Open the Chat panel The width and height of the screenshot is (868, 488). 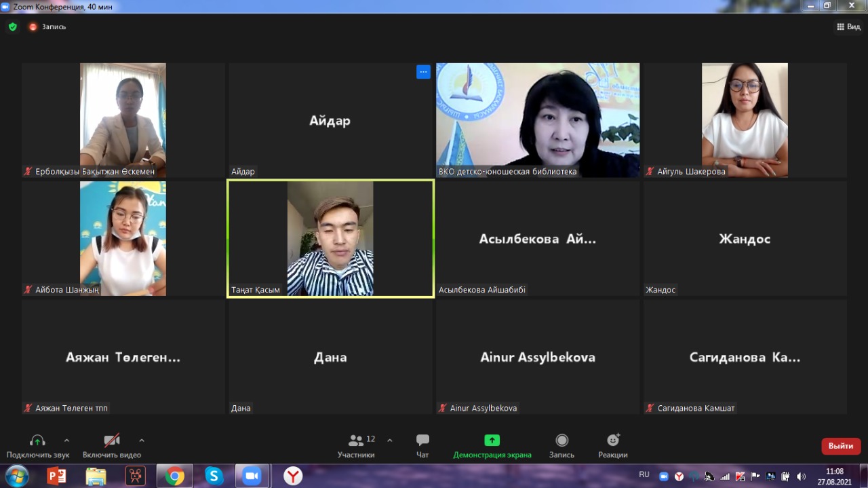pyautogui.click(x=422, y=440)
